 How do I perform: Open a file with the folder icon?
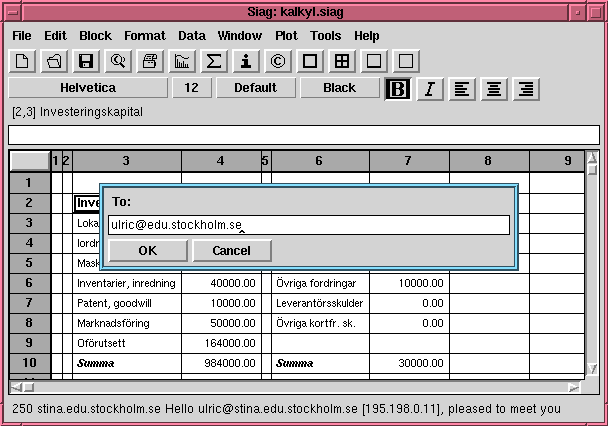54,61
